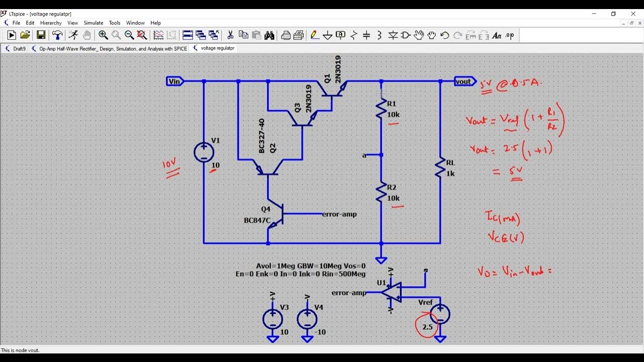
Task: Click the error-amp label near Q4
Action: (339, 214)
